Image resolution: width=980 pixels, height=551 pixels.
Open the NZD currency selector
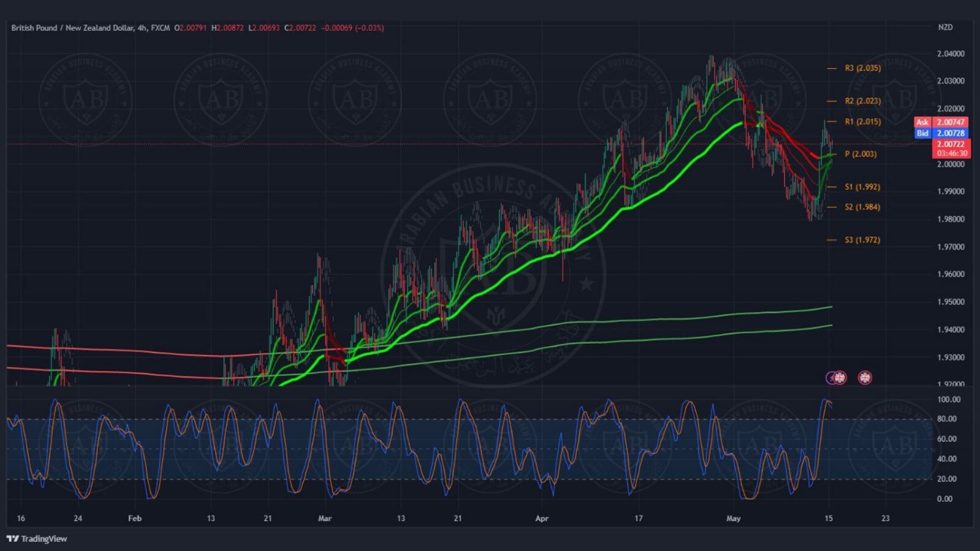tap(945, 27)
